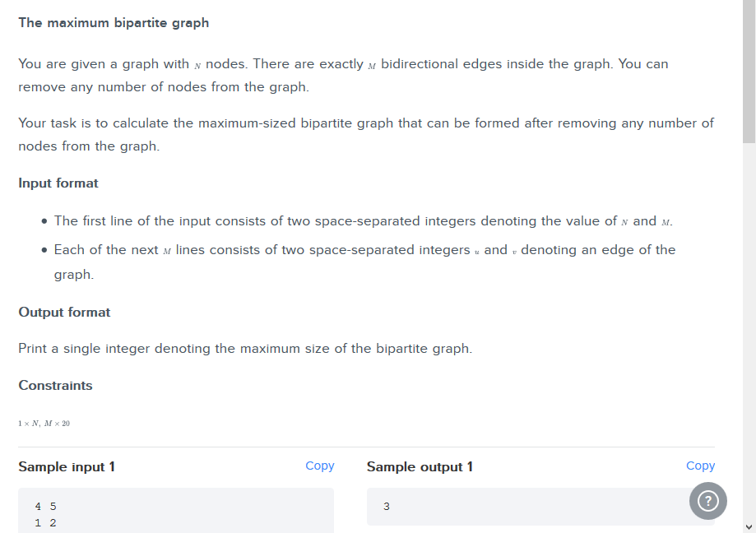
Task: Click inside the Sample input 1 code box
Action: coord(176,511)
